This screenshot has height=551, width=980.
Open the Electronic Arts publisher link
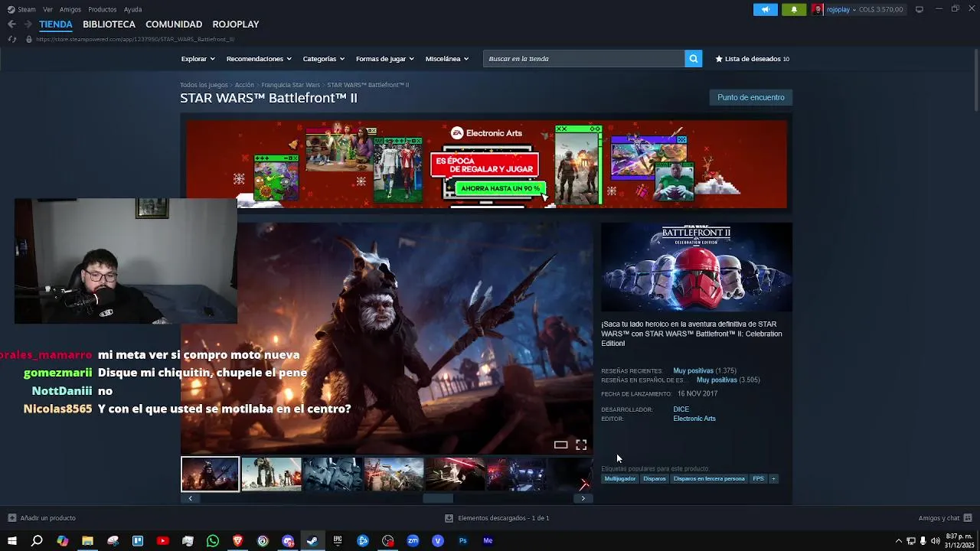pyautogui.click(x=694, y=419)
